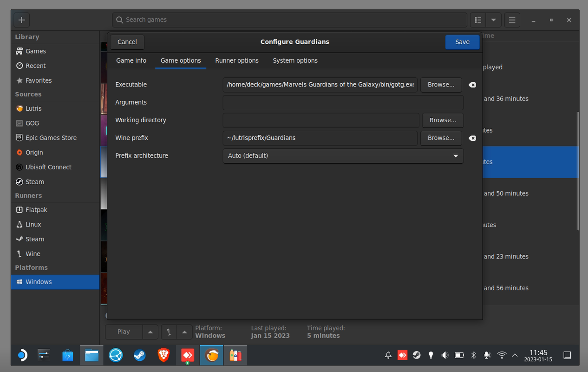Click the Search games field
The height and width of the screenshot is (372, 588).
coord(289,20)
